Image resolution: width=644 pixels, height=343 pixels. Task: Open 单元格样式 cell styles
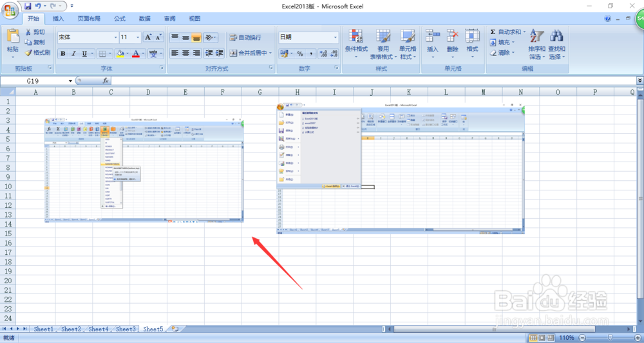[x=408, y=44]
